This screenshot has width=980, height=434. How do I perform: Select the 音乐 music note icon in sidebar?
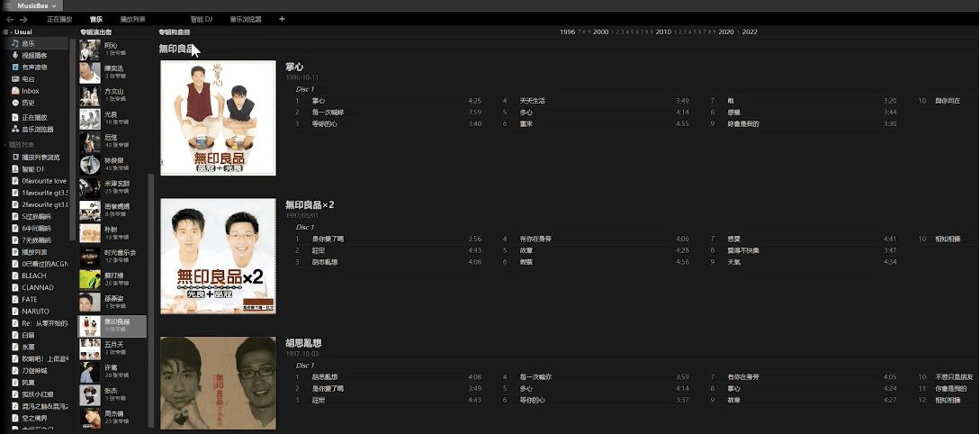click(15, 44)
